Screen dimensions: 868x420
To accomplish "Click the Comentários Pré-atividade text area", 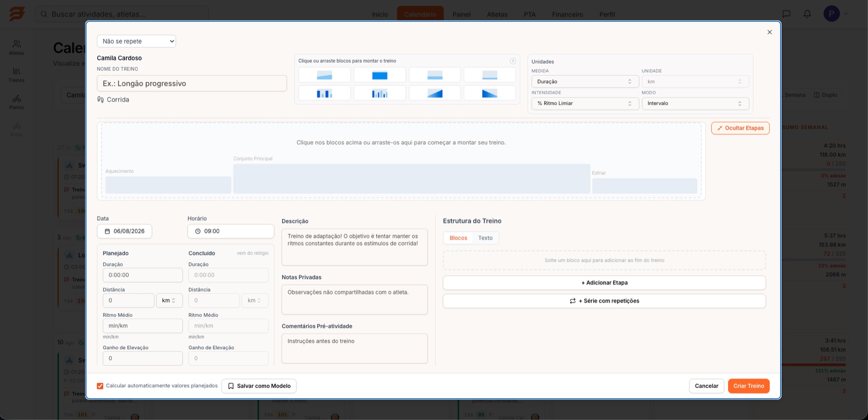I will 354,348.
